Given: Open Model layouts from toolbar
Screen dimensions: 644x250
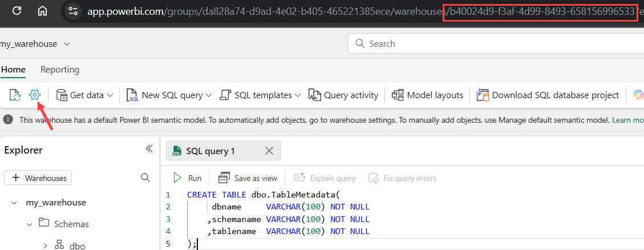Looking at the screenshot, I should coord(428,95).
